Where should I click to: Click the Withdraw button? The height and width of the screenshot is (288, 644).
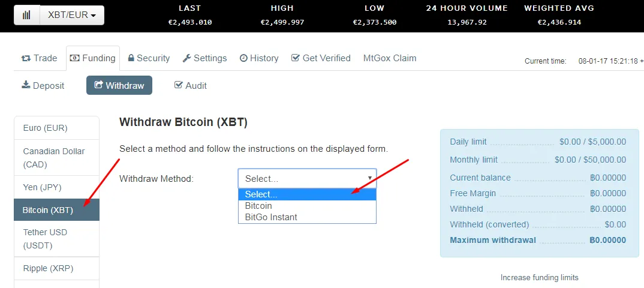point(119,86)
